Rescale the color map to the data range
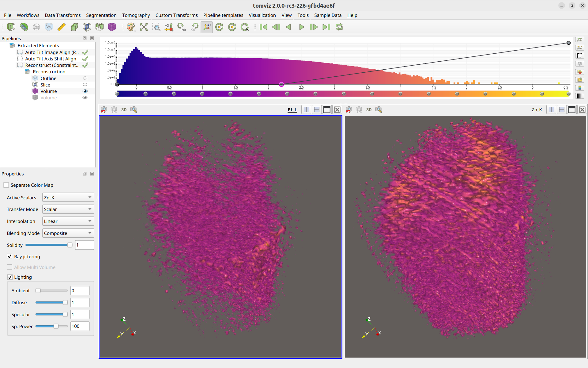The image size is (588, 368). click(580, 40)
